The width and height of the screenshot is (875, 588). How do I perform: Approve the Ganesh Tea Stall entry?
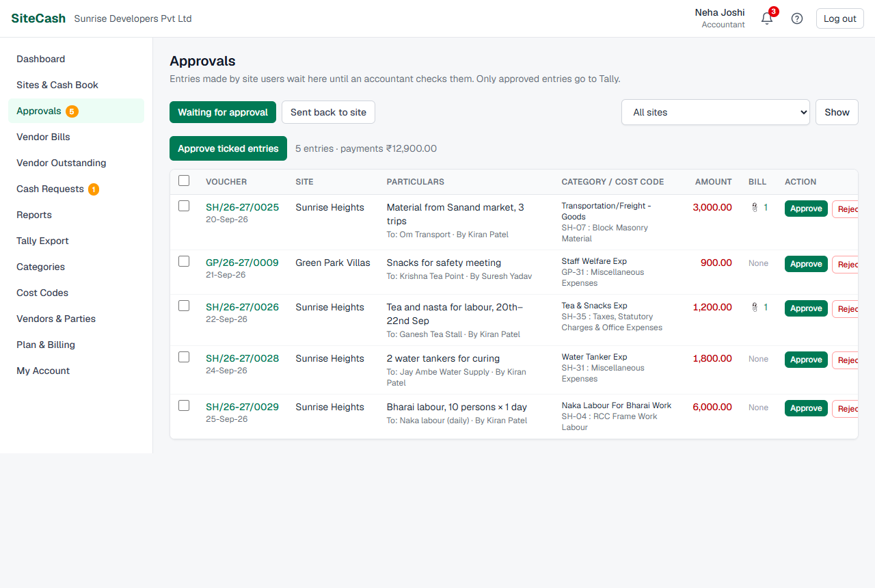pos(806,308)
